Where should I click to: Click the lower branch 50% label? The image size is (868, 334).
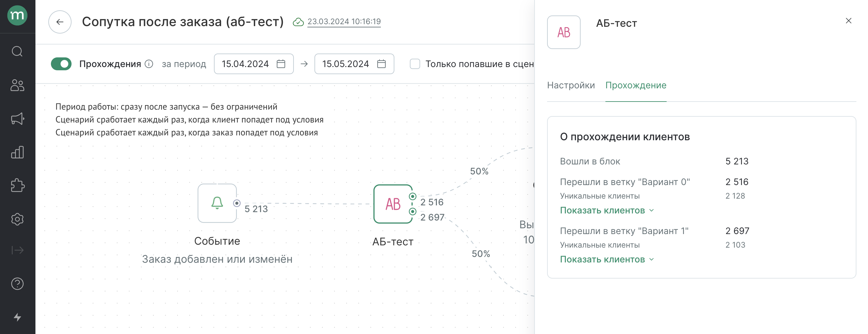pyautogui.click(x=481, y=253)
